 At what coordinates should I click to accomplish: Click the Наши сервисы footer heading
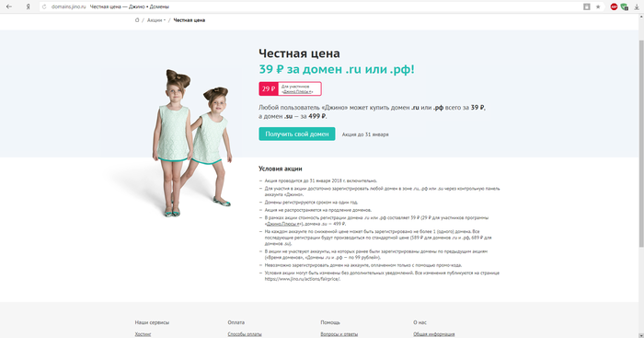[152, 322]
